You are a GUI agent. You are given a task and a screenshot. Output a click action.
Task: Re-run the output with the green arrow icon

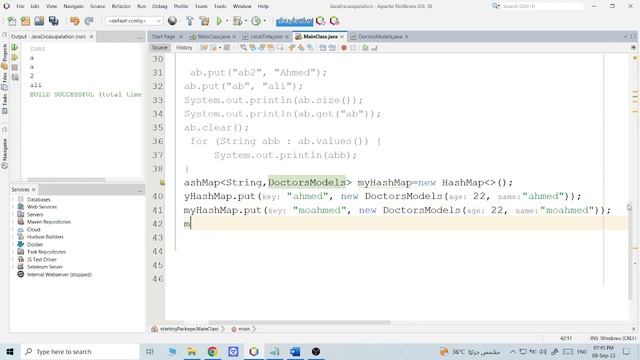[x=15, y=48]
